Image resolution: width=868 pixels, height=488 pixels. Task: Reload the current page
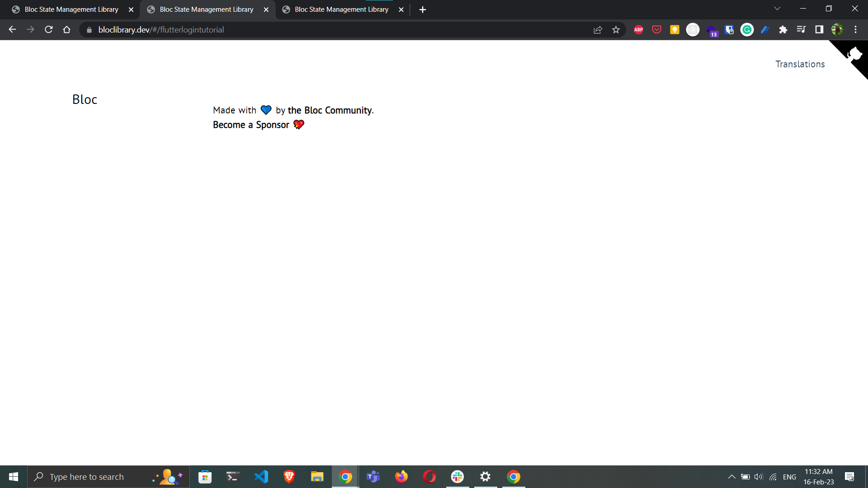(48, 29)
